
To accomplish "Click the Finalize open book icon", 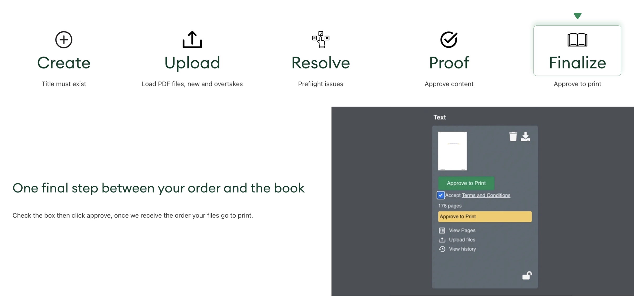I will point(577,40).
